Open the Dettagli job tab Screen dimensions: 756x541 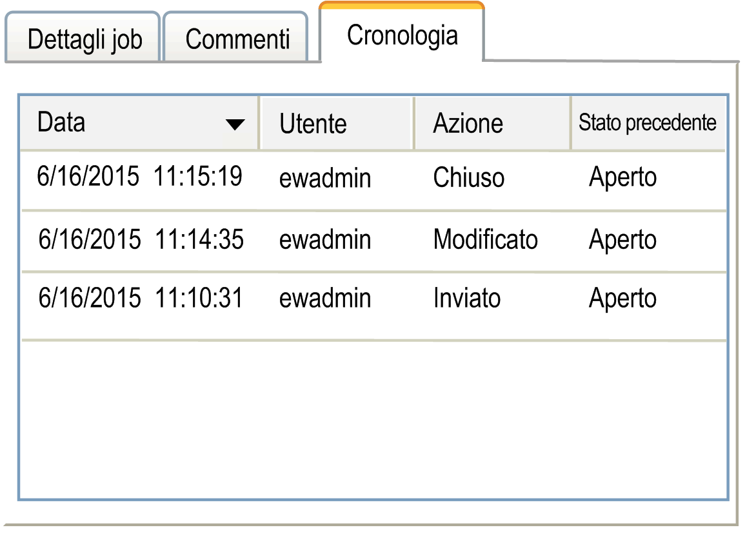[x=84, y=39]
